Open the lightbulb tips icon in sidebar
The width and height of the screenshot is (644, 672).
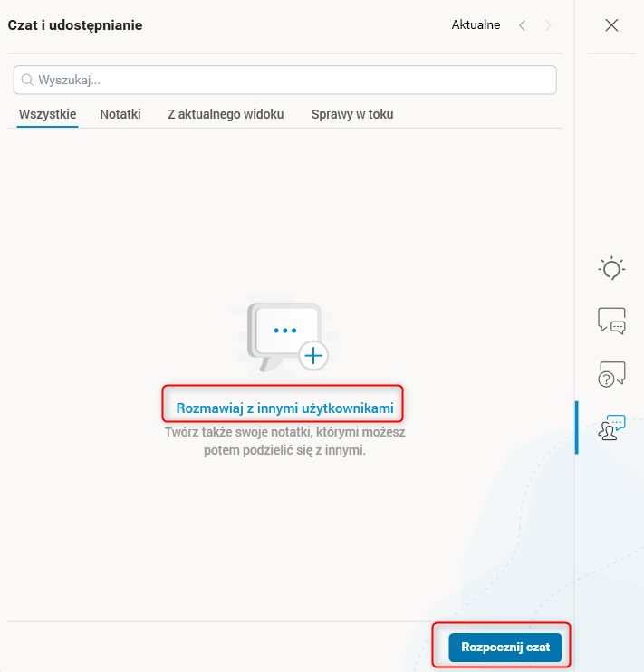click(x=611, y=268)
